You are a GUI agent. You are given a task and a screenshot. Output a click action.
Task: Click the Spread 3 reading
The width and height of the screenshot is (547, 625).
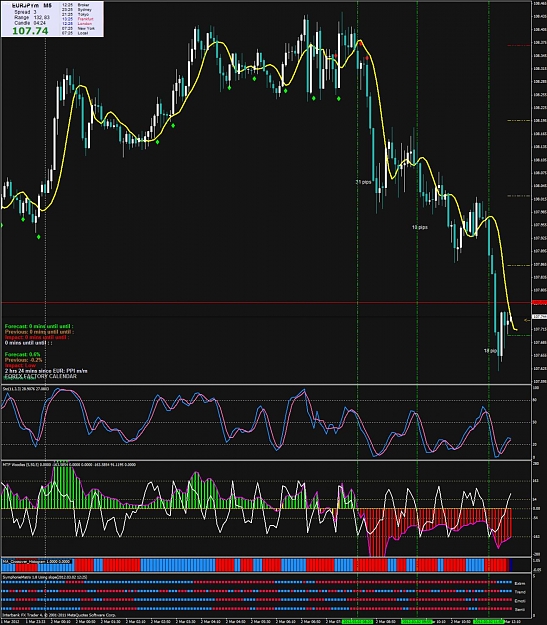coord(26,12)
